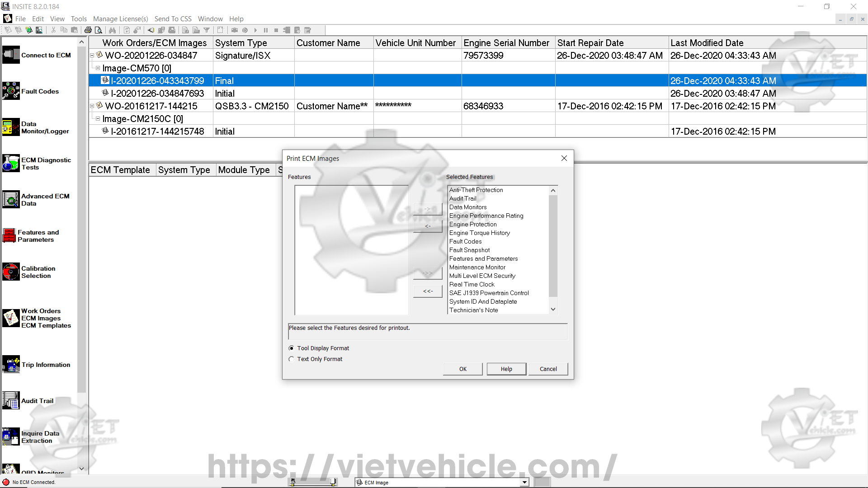Click Cancel in Print ECM Images dialog
The width and height of the screenshot is (868, 488).
pyautogui.click(x=548, y=369)
